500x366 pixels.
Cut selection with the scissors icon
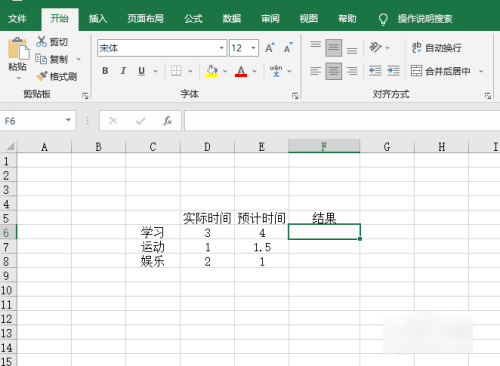click(x=41, y=42)
